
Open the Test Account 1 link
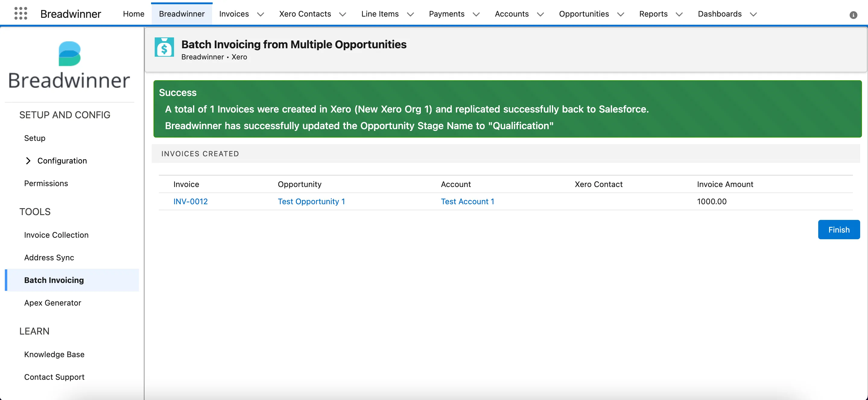[x=467, y=201]
